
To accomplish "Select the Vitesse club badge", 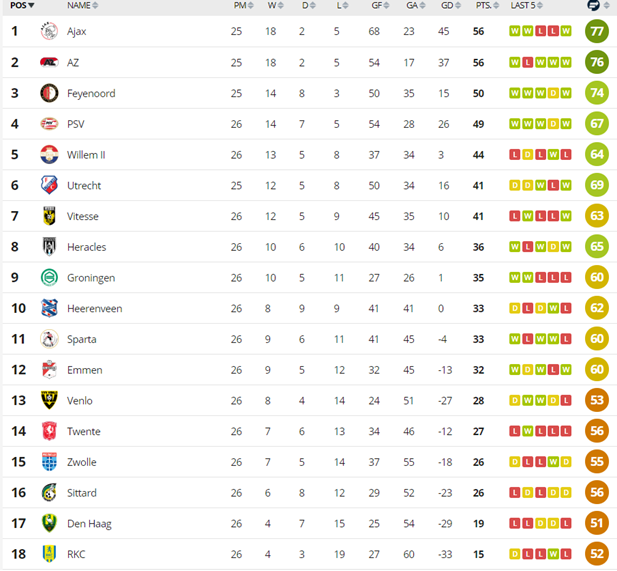I will (x=49, y=216).
